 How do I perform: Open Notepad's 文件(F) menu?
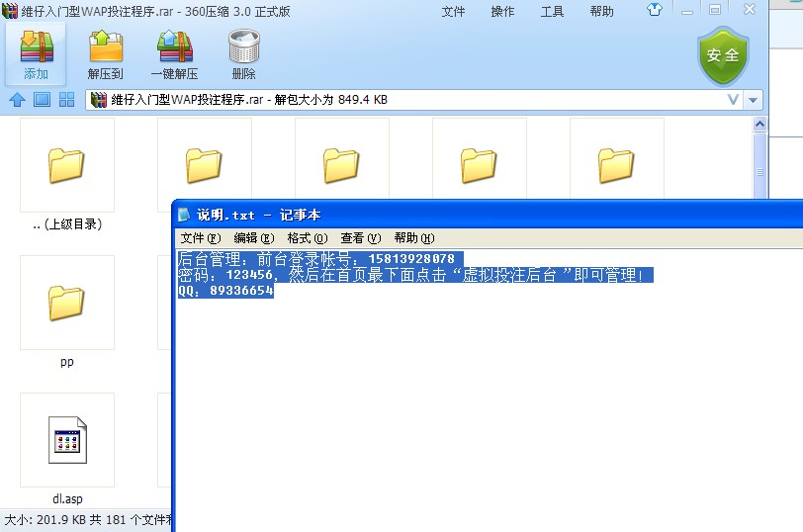click(201, 238)
